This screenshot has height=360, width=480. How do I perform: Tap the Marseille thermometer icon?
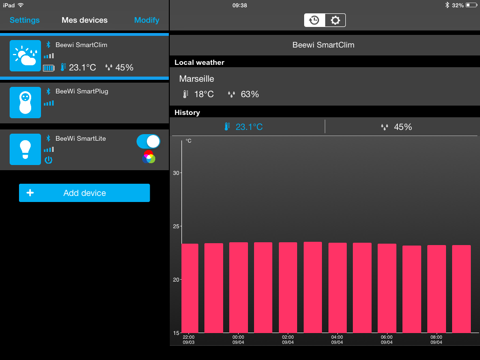(x=185, y=94)
